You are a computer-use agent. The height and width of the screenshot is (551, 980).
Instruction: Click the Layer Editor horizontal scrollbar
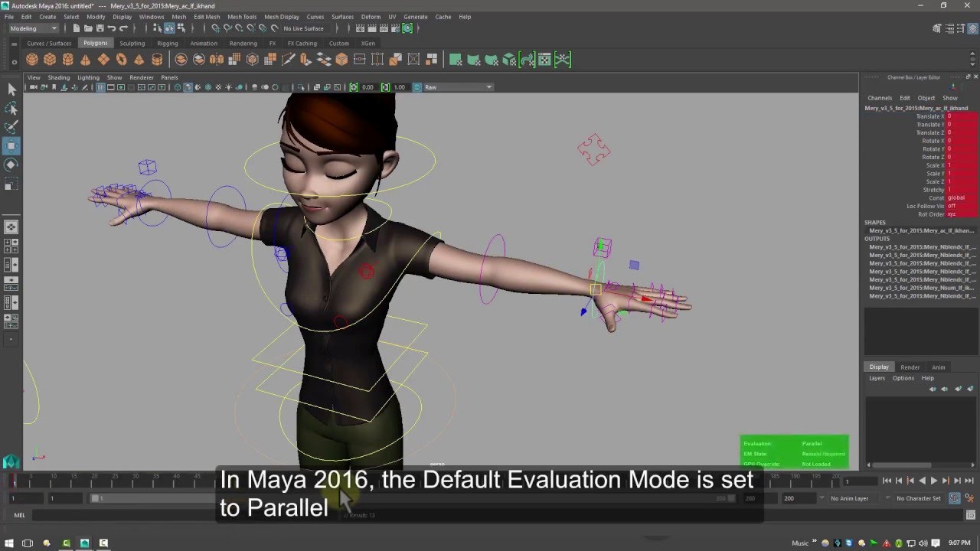tap(903, 465)
